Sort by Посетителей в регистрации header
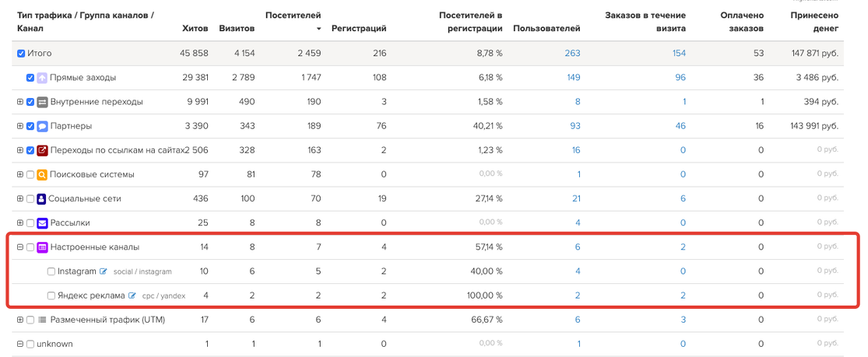The image size is (868, 357). pyautogui.click(x=470, y=22)
